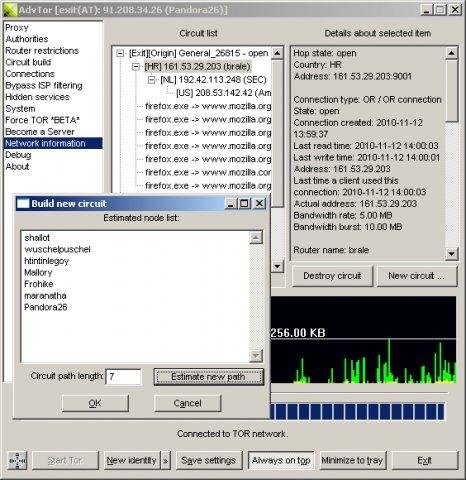Select Pandora26 in the estimated node list
The image size is (466, 480).
[46, 307]
